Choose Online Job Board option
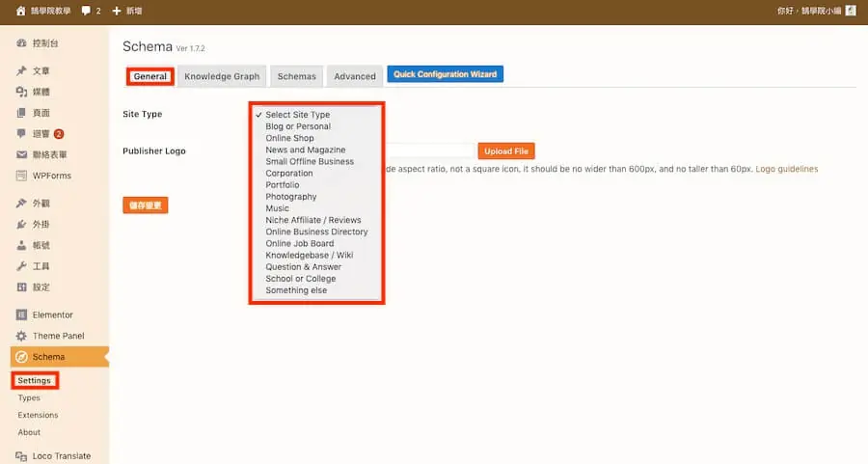Image resolution: width=868 pixels, height=464 pixels. (x=300, y=243)
